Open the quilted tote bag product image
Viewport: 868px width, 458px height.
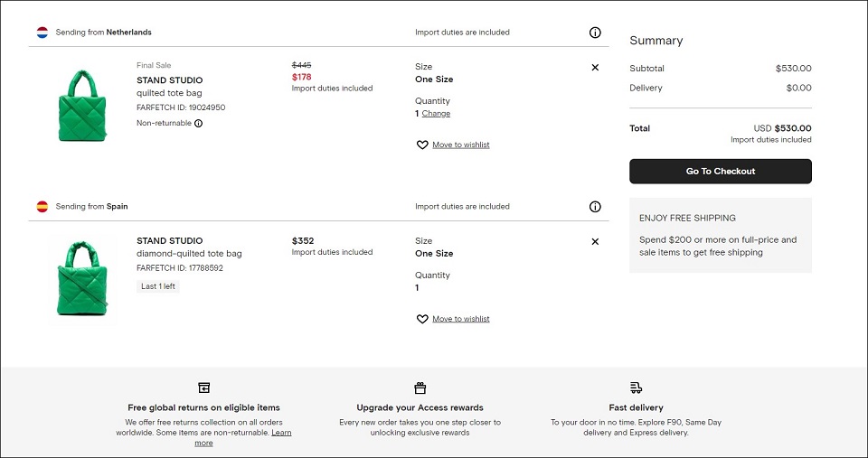coord(82,105)
